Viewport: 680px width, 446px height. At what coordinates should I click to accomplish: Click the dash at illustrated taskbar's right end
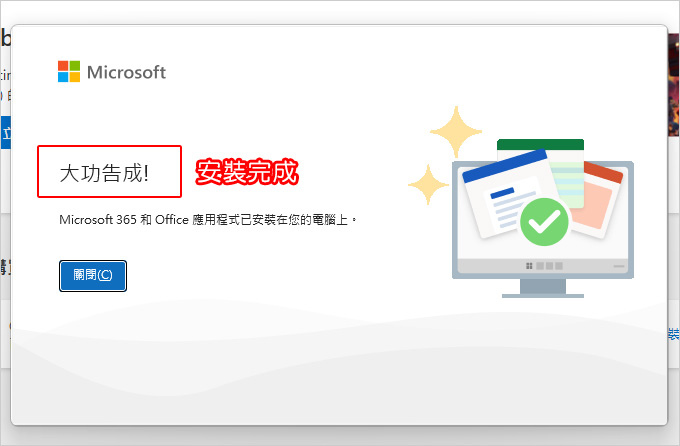pyautogui.click(x=619, y=266)
